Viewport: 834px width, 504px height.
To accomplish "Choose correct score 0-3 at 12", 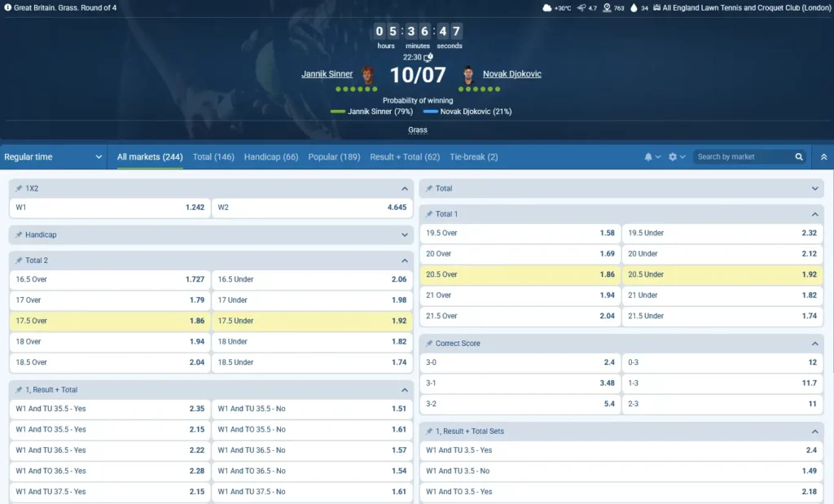I will coord(722,362).
